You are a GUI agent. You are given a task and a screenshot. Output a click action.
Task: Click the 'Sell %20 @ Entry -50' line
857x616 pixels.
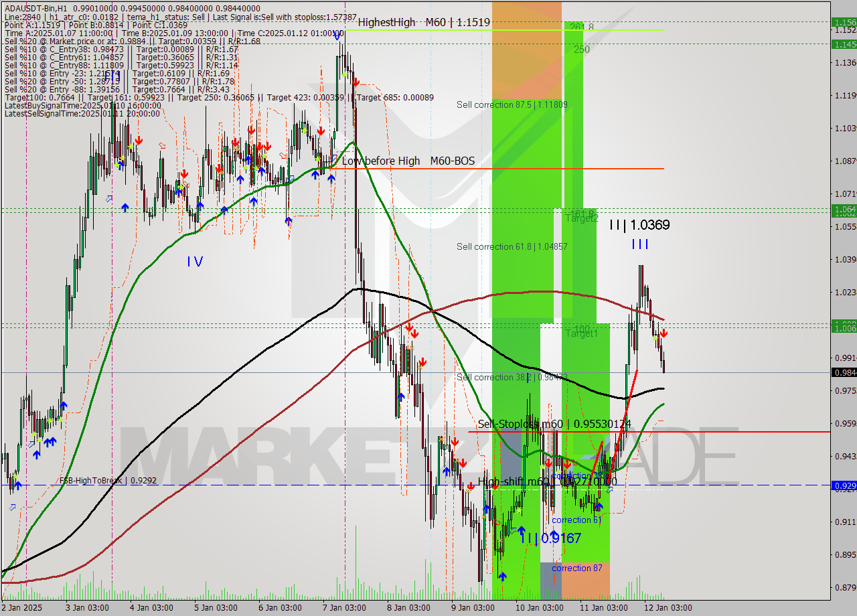click(x=119, y=81)
